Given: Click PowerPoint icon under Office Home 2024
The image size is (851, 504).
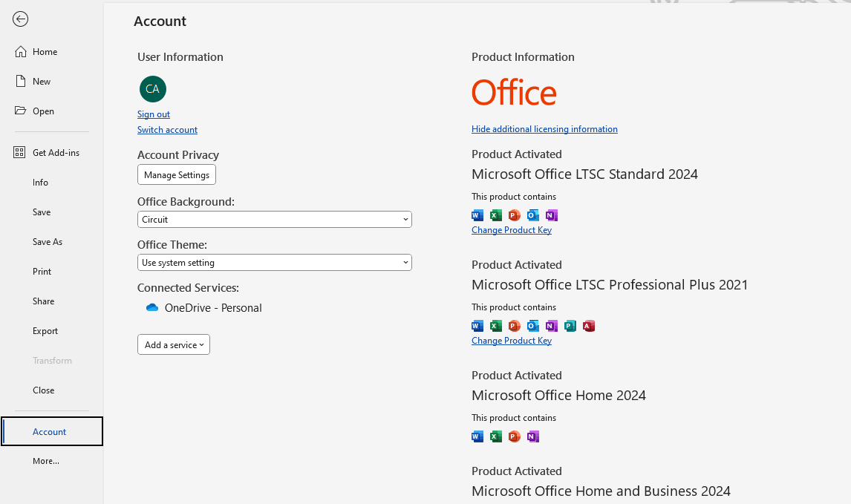Looking at the screenshot, I should (514, 436).
